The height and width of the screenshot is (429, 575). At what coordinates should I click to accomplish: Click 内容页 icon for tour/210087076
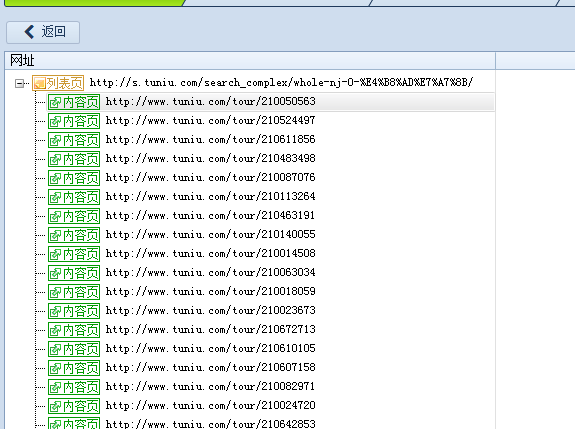coord(74,178)
